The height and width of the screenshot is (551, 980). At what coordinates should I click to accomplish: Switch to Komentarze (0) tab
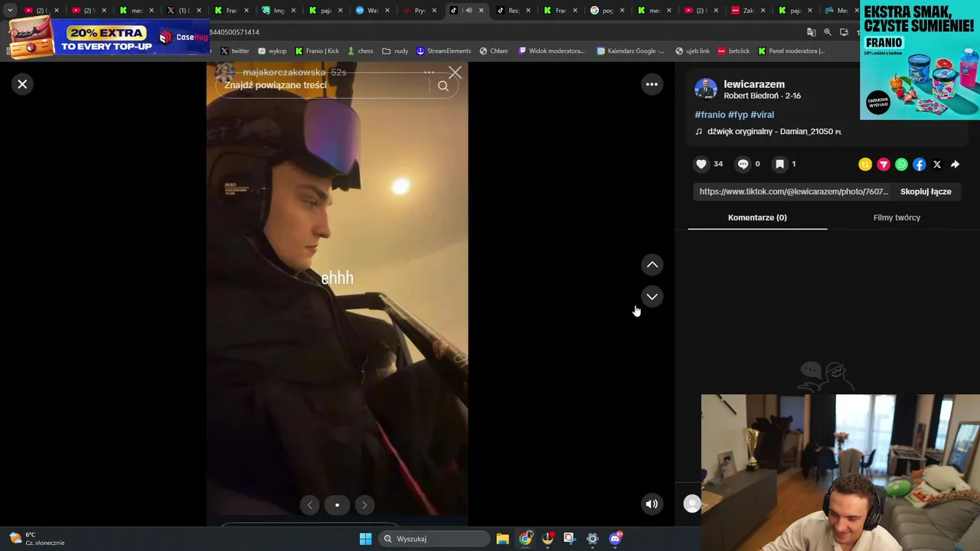pos(757,217)
